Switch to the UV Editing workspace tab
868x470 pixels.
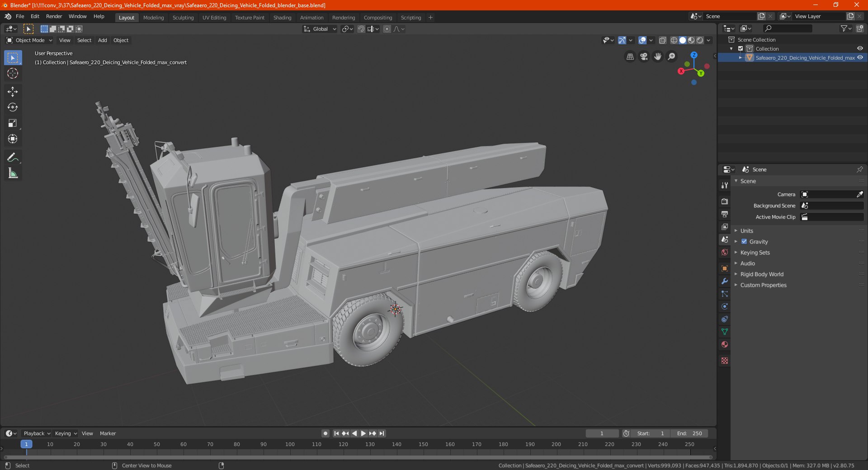[214, 18]
